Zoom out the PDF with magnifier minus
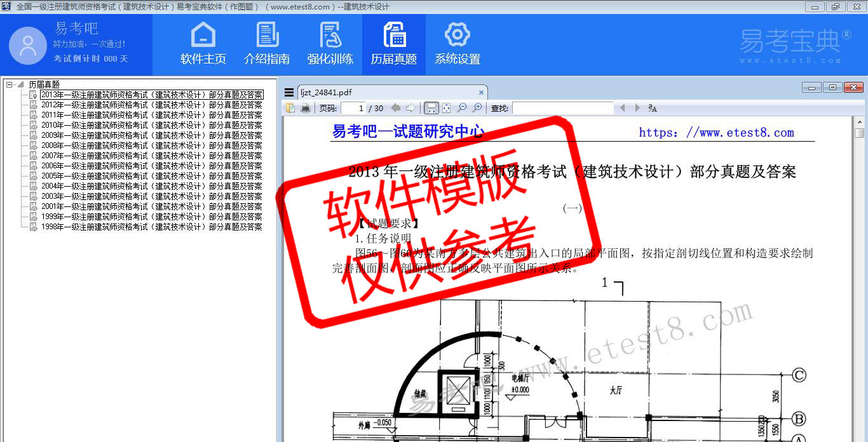 coord(462,108)
